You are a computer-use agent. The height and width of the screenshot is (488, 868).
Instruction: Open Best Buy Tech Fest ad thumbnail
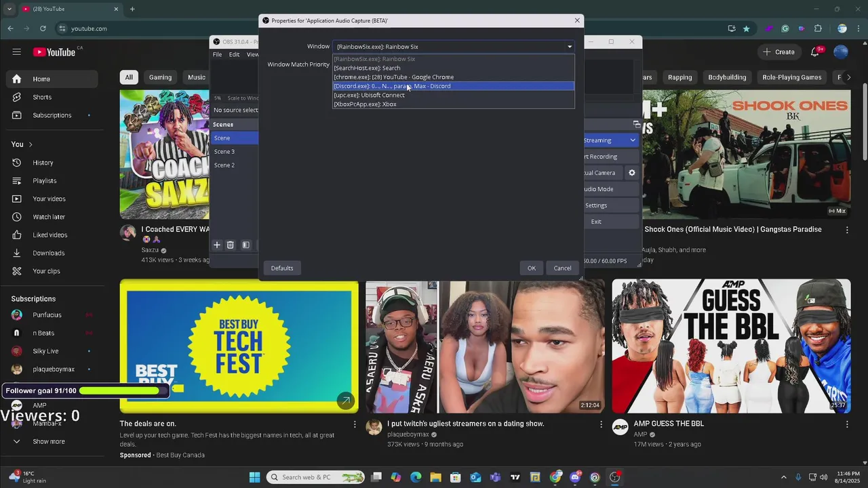(x=239, y=346)
